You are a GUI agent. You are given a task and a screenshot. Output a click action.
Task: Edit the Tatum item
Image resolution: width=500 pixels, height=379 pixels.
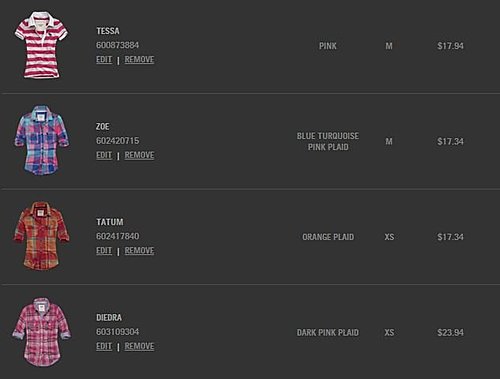coord(104,251)
